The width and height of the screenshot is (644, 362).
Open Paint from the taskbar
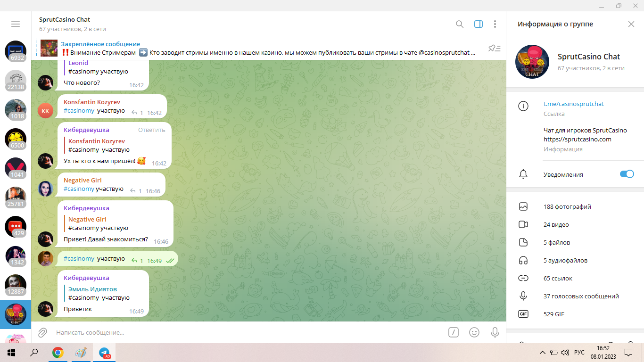(x=81, y=353)
